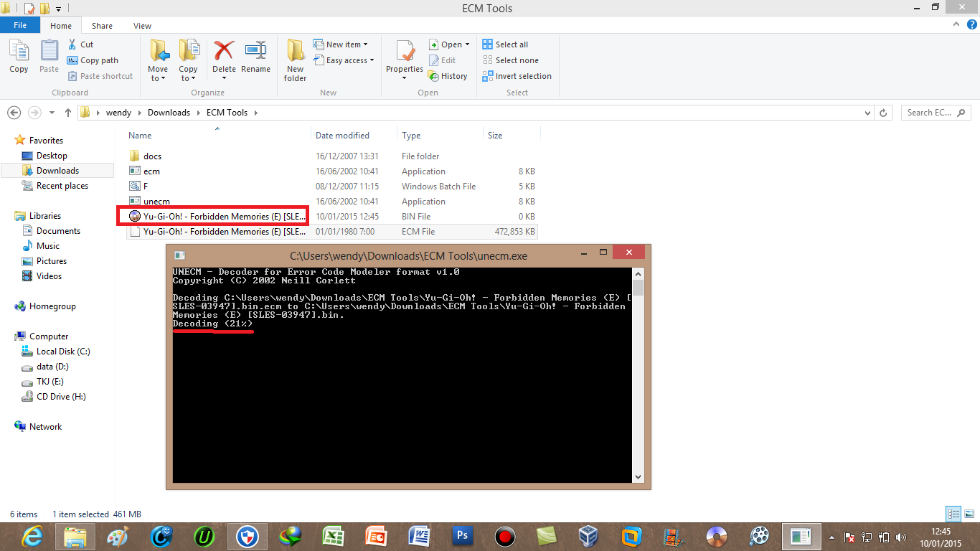Click Edit in the Open group
Image resolution: width=980 pixels, height=551 pixels.
(443, 60)
